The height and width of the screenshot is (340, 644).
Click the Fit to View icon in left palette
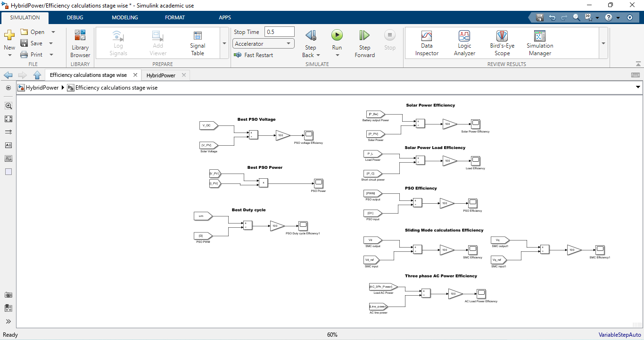(8, 119)
